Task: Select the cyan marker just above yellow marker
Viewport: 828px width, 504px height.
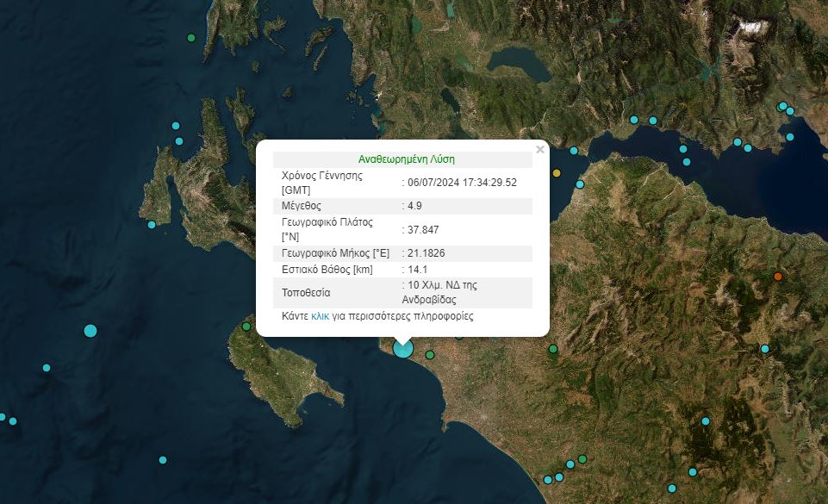Action: [574, 151]
